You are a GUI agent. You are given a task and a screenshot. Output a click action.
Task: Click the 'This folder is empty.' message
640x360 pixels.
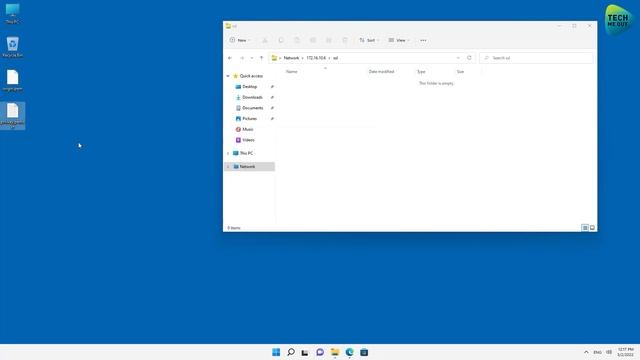coord(436,83)
